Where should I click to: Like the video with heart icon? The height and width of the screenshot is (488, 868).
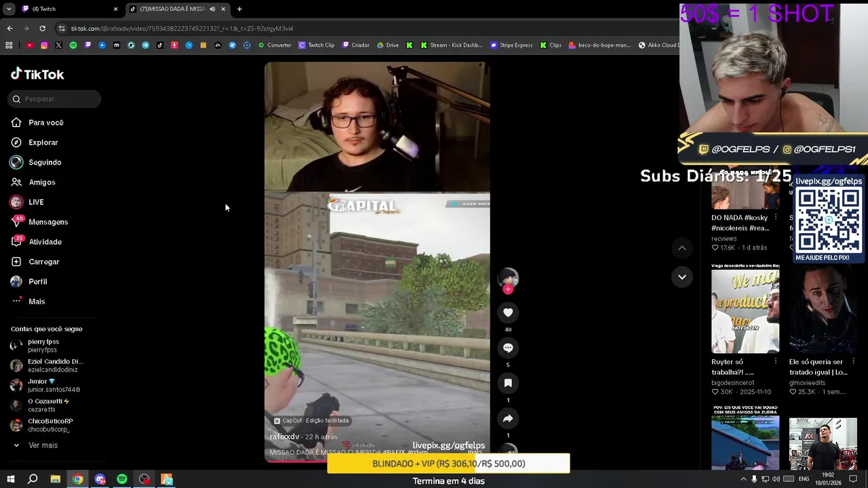pyautogui.click(x=508, y=312)
